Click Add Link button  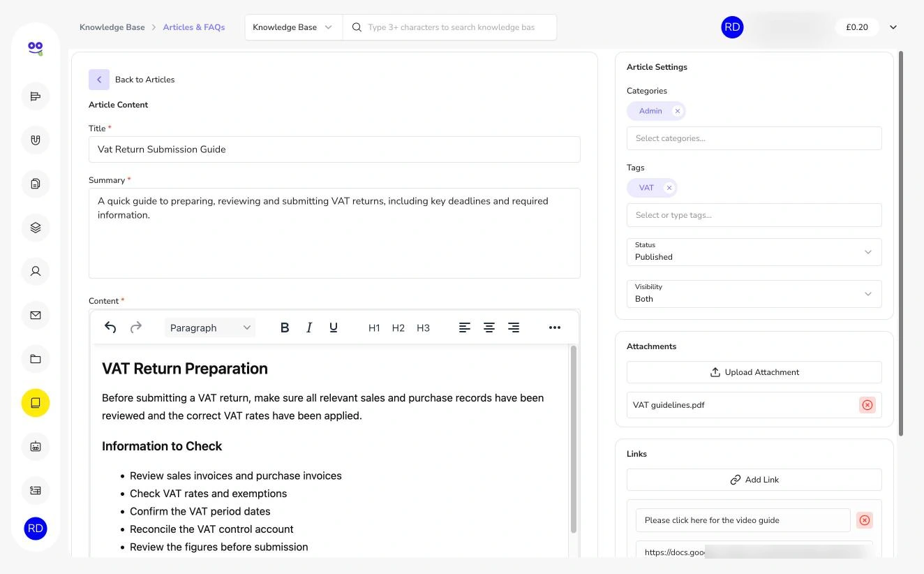[x=754, y=480]
